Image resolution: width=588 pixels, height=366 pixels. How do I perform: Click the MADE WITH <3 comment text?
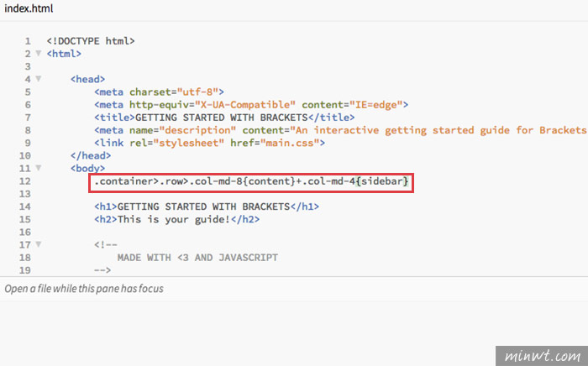[197, 258]
